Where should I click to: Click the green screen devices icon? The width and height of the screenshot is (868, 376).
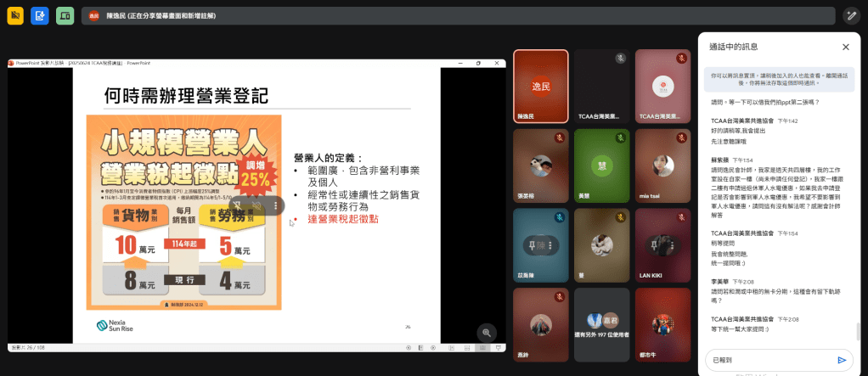click(65, 15)
